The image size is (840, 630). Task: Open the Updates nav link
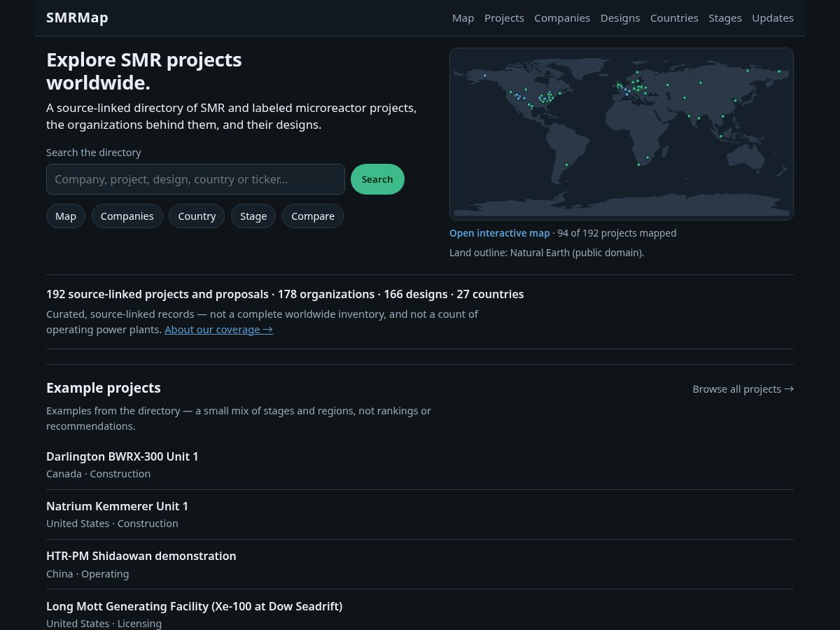[773, 18]
